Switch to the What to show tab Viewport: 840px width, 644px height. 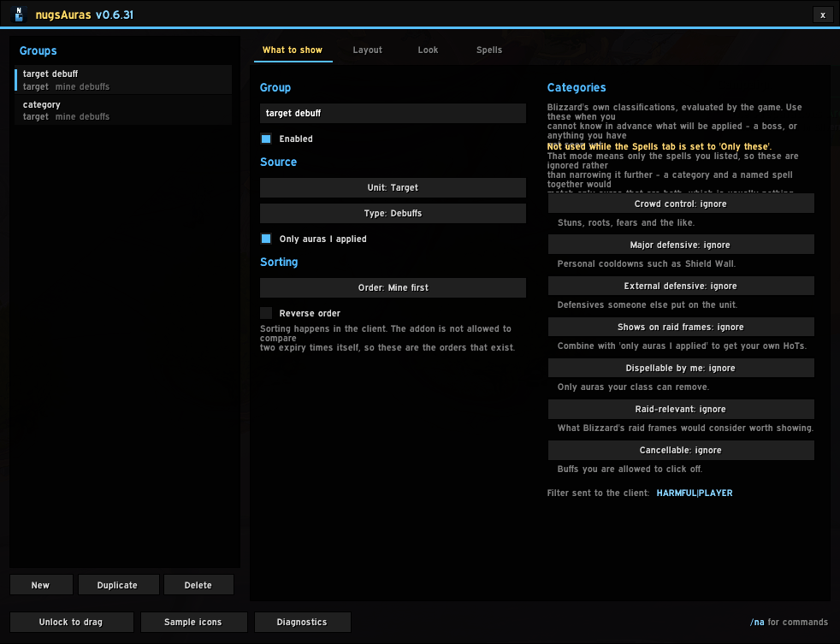click(x=293, y=50)
